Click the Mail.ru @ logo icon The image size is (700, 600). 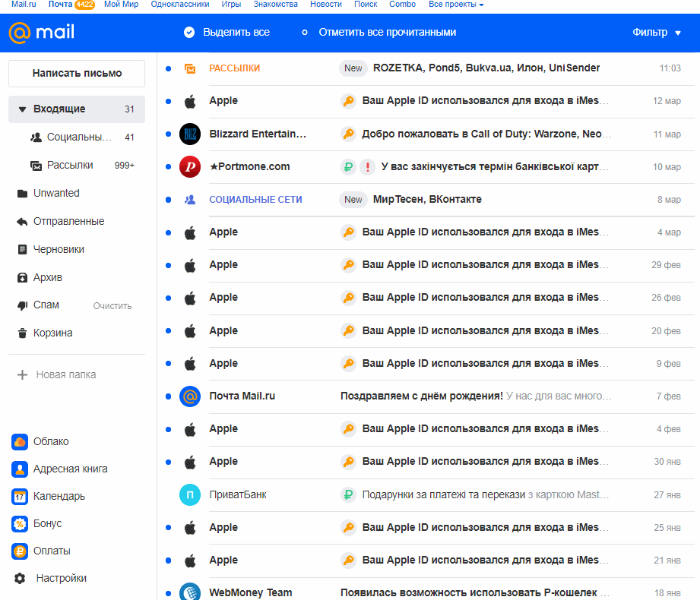pos(20,33)
